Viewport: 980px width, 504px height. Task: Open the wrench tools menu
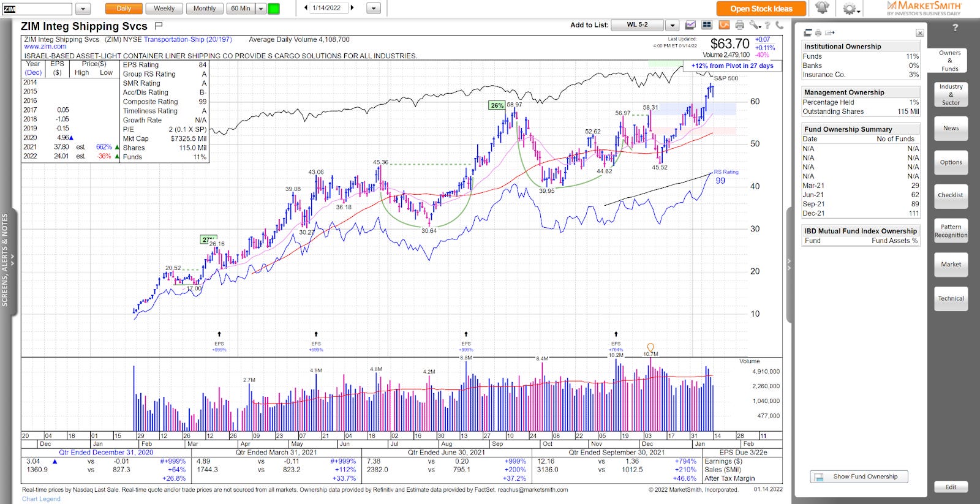point(755,25)
